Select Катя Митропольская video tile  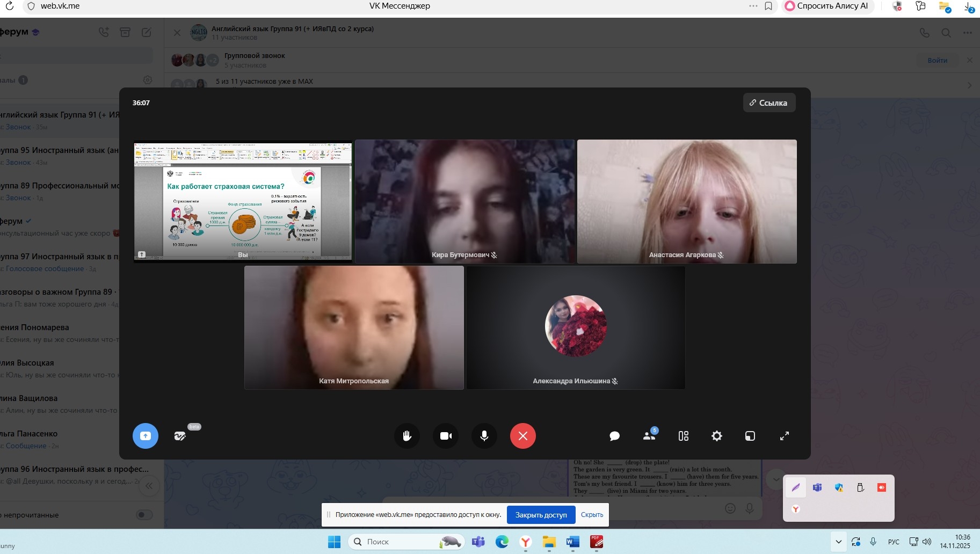pyautogui.click(x=354, y=327)
